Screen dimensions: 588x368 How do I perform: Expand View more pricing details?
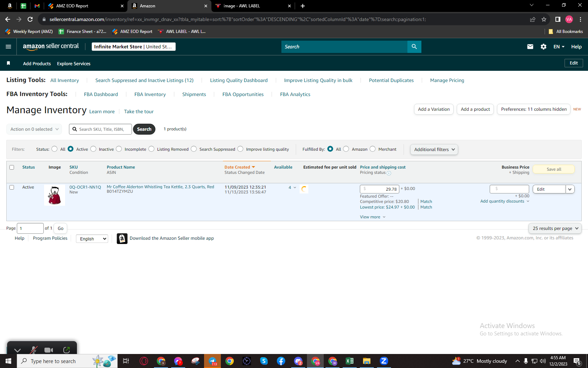point(373,217)
